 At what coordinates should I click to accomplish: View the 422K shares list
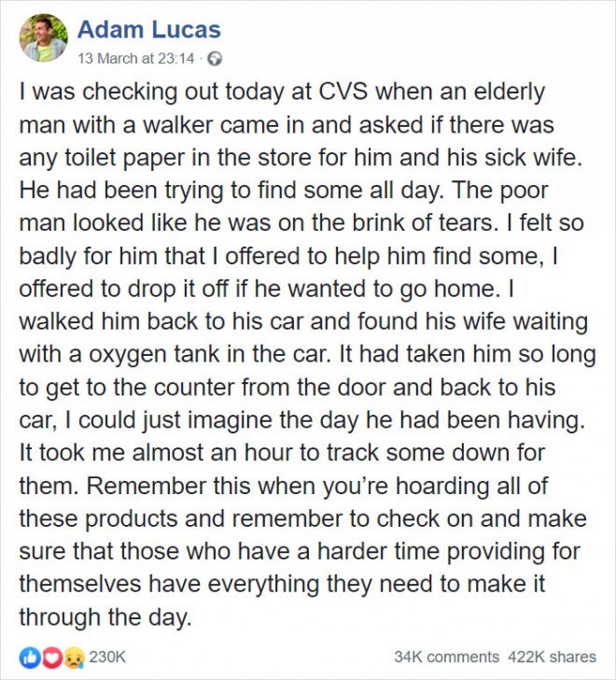point(553,657)
